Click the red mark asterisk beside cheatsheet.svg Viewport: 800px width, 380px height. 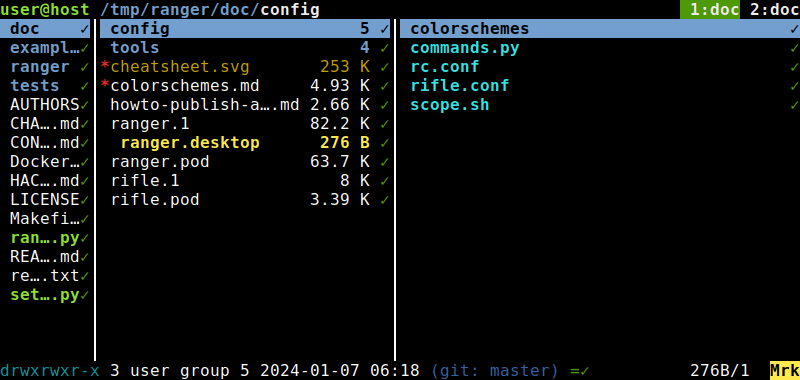click(x=105, y=66)
